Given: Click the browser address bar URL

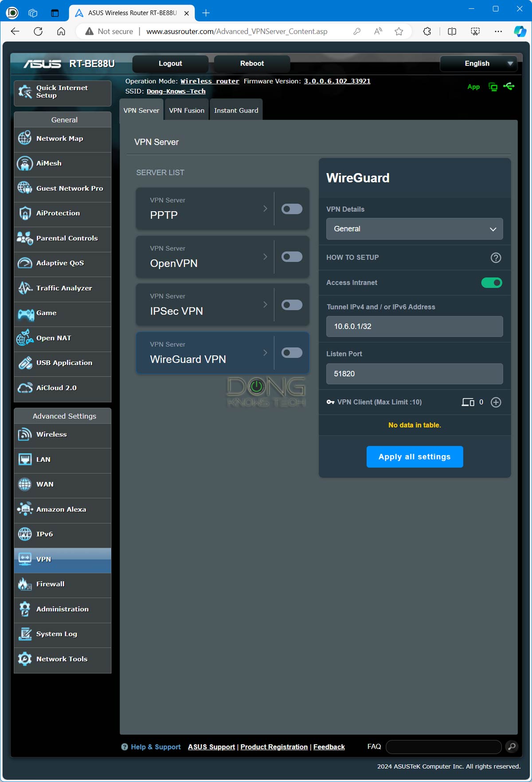Looking at the screenshot, I should click(x=237, y=31).
